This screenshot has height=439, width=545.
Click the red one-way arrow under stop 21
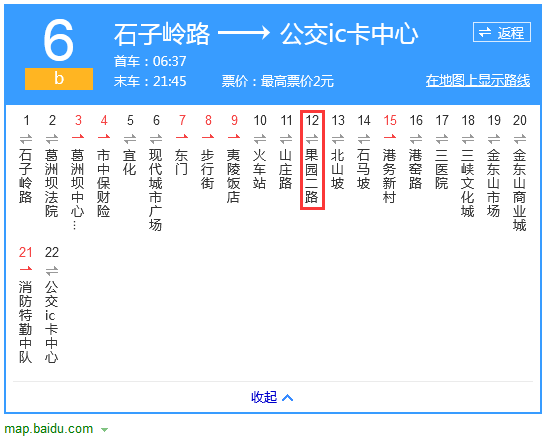pyautogui.click(x=26, y=269)
